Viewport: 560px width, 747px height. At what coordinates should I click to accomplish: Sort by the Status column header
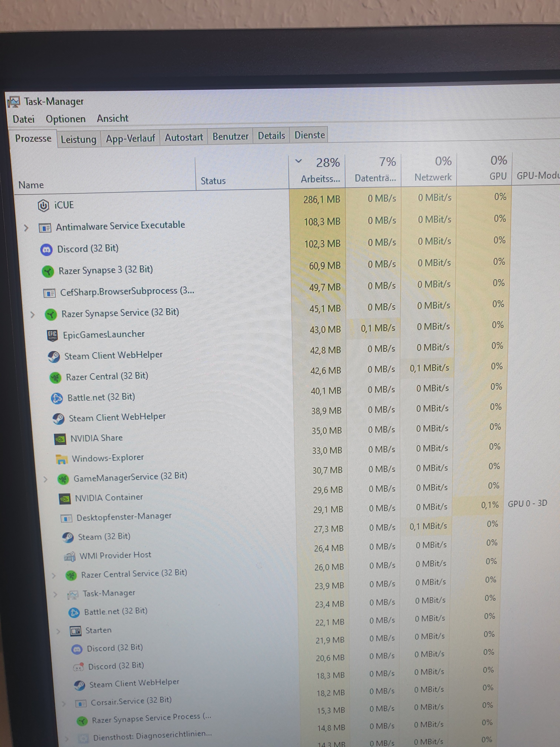(x=213, y=181)
